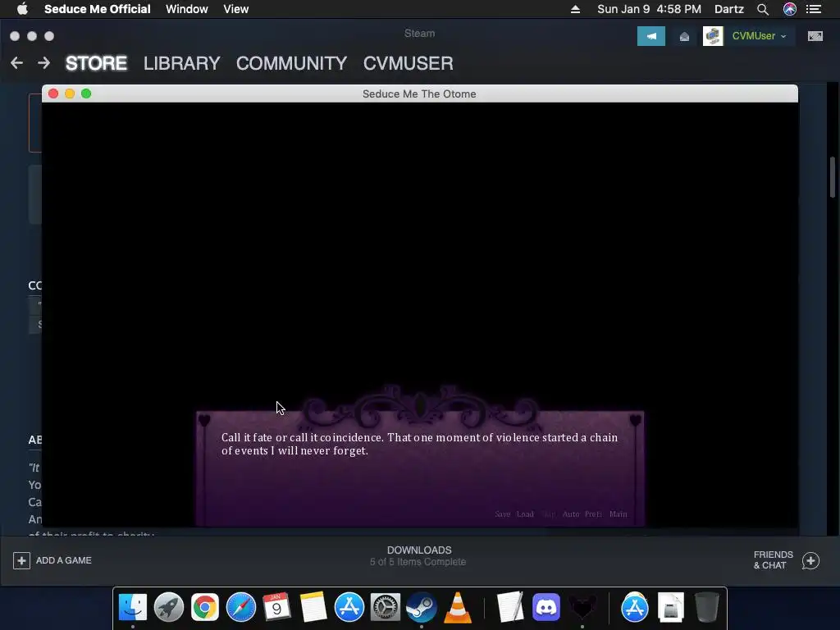Open Friends & Chat plus icon
840x630 pixels.
(x=810, y=560)
